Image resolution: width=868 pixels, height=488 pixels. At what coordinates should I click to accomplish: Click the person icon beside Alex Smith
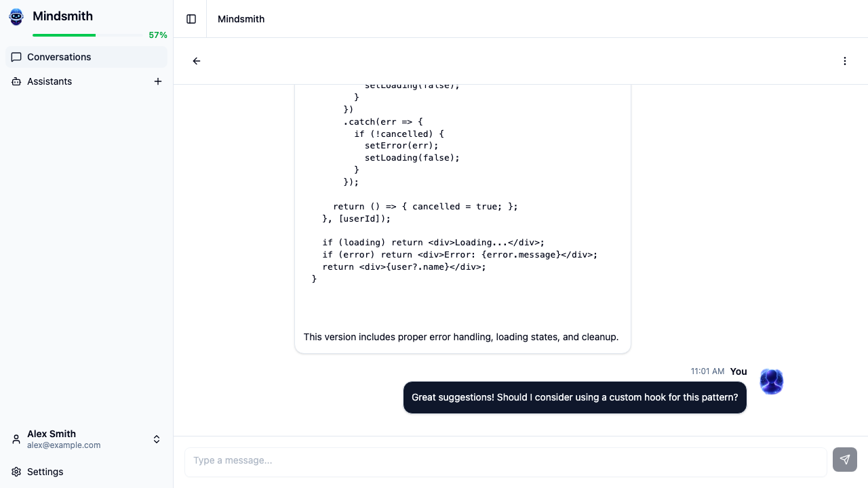pos(16,439)
